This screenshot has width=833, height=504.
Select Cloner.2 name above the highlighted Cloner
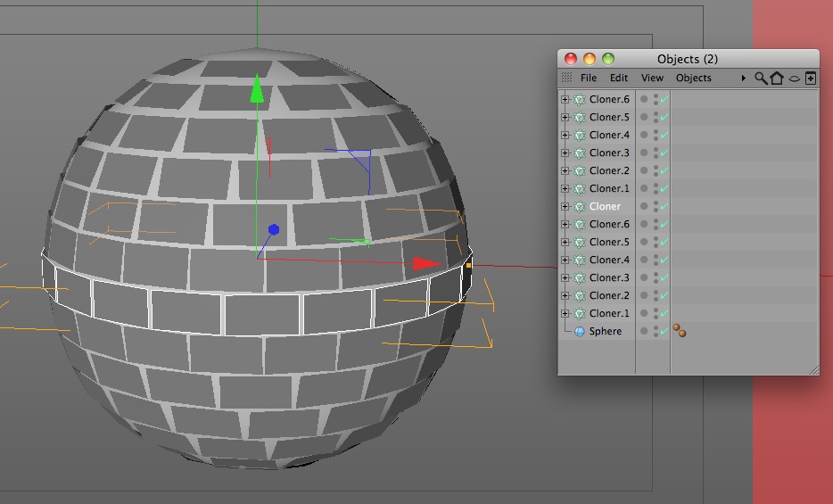point(609,170)
